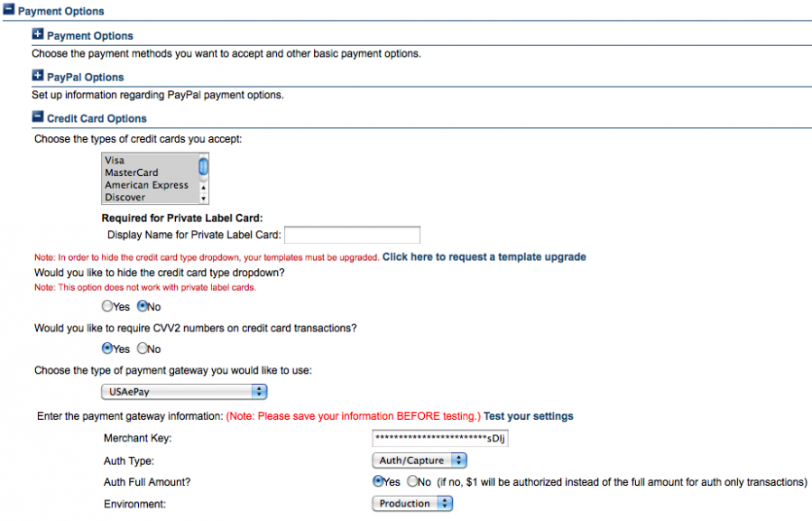Click the credit card list scrollbar down arrow
Image resolution: width=812 pixels, height=521 pixels.
204,198
